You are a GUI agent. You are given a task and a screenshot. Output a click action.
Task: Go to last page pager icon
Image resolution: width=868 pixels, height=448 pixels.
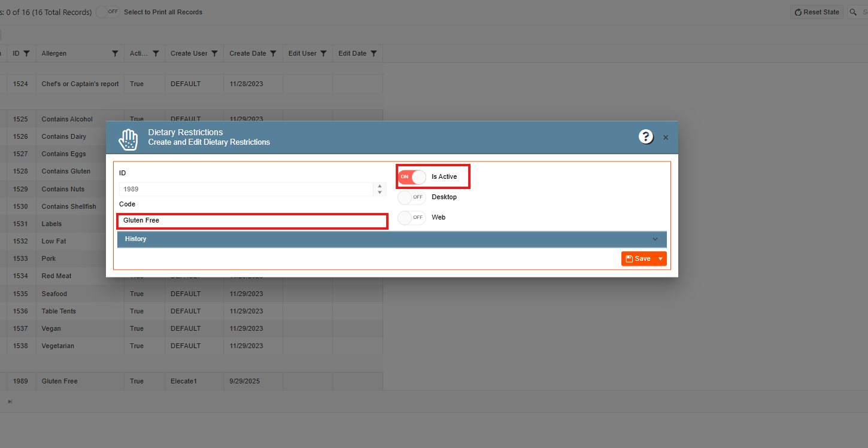10,402
